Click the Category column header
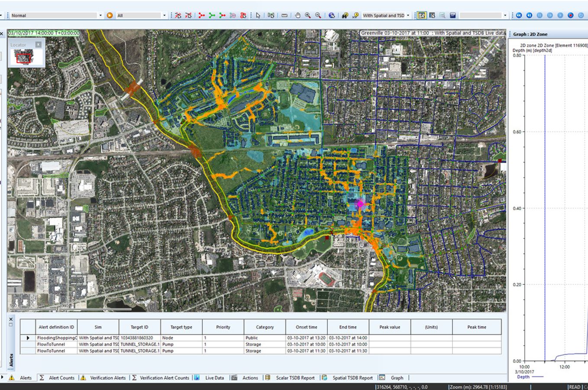Viewport: 588px width, 390px height. [265, 327]
